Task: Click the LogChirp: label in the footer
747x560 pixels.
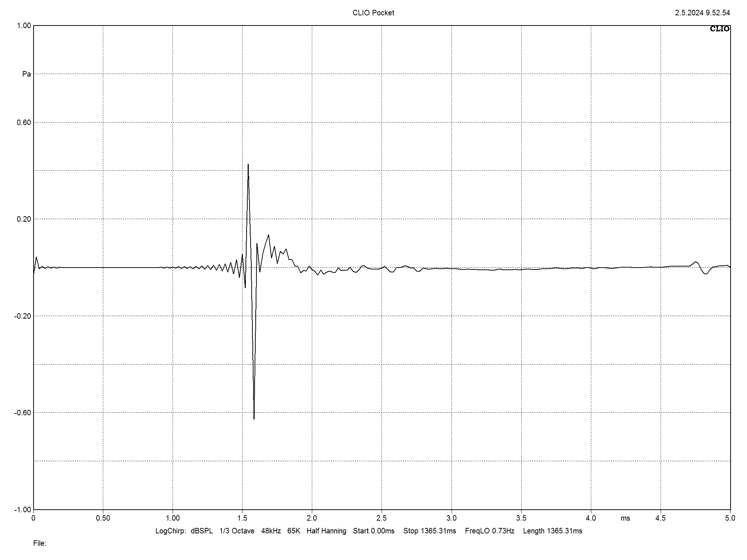Action: tap(171, 531)
